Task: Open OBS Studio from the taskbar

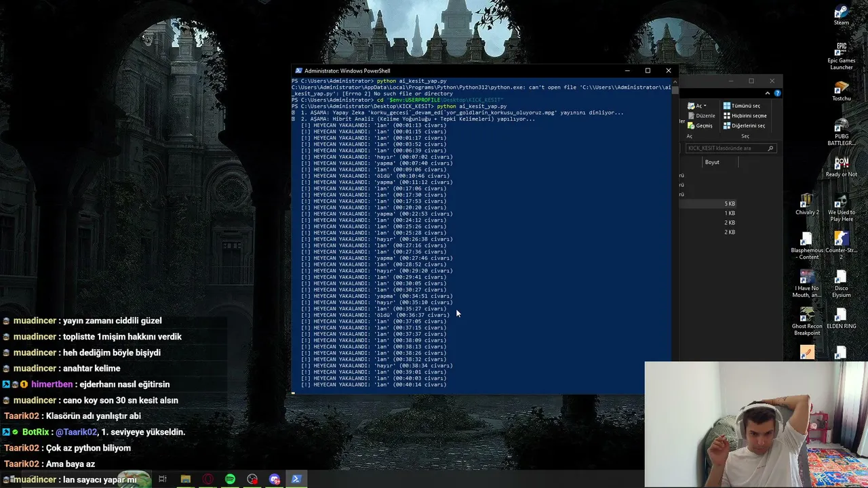Action: 252,479
